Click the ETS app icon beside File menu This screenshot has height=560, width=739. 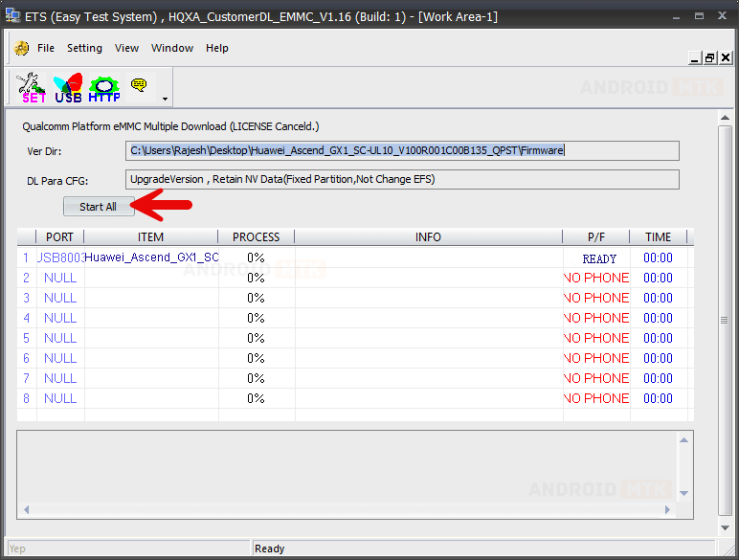22,48
